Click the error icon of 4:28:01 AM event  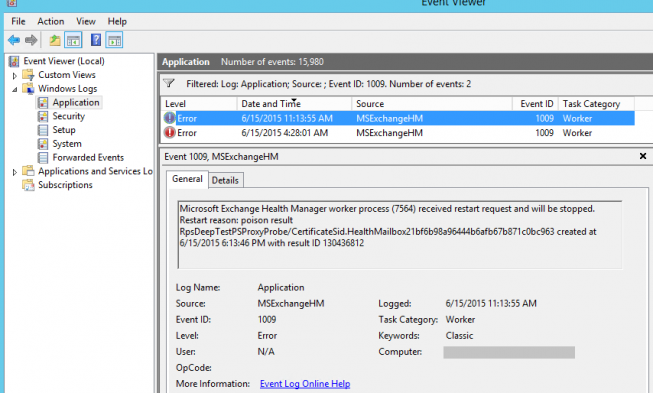point(169,132)
